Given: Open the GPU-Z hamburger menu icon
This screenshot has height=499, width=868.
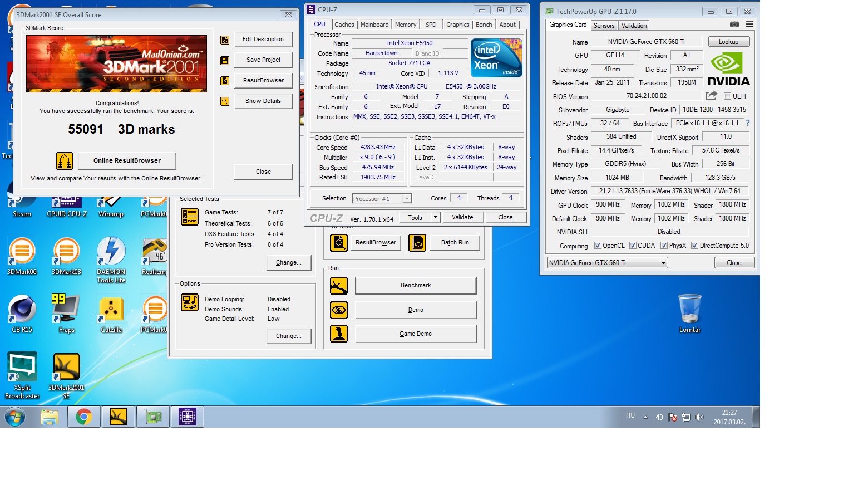Looking at the screenshot, I should pyautogui.click(x=749, y=25).
